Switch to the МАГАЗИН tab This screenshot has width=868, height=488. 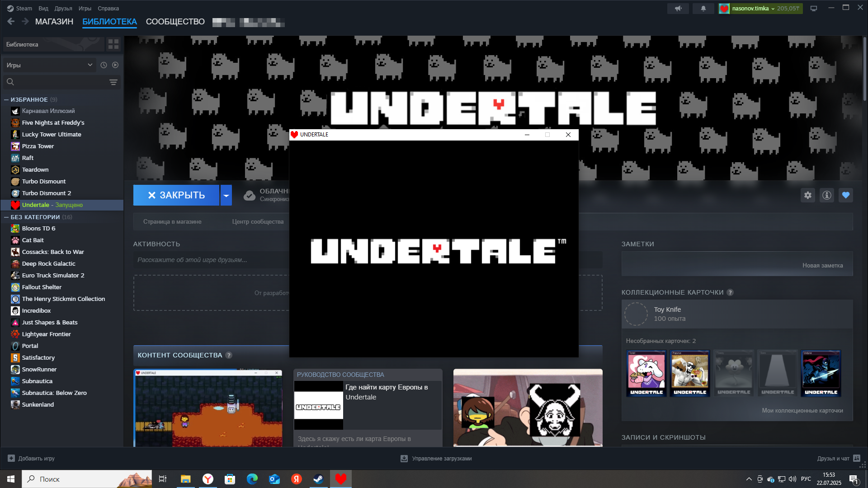pos(54,22)
